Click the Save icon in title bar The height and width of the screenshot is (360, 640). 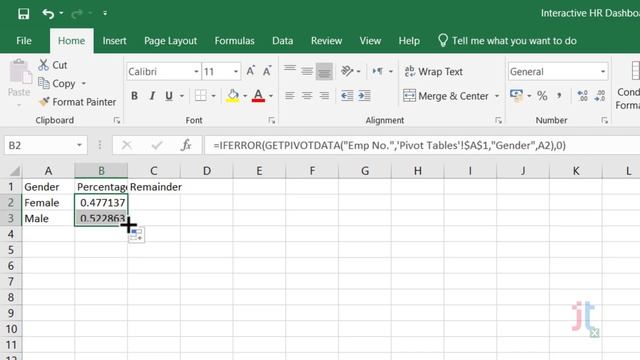point(23,14)
